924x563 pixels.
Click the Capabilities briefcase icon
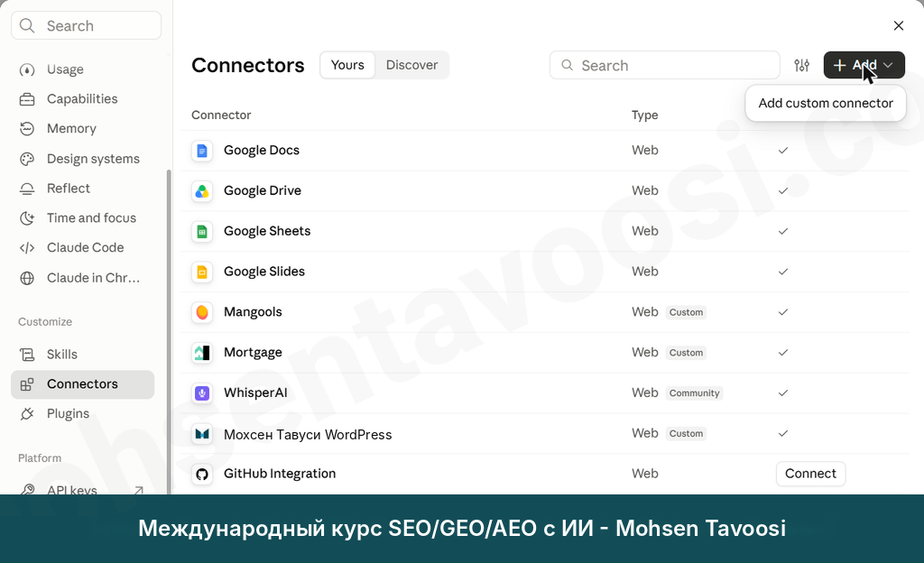(x=27, y=99)
